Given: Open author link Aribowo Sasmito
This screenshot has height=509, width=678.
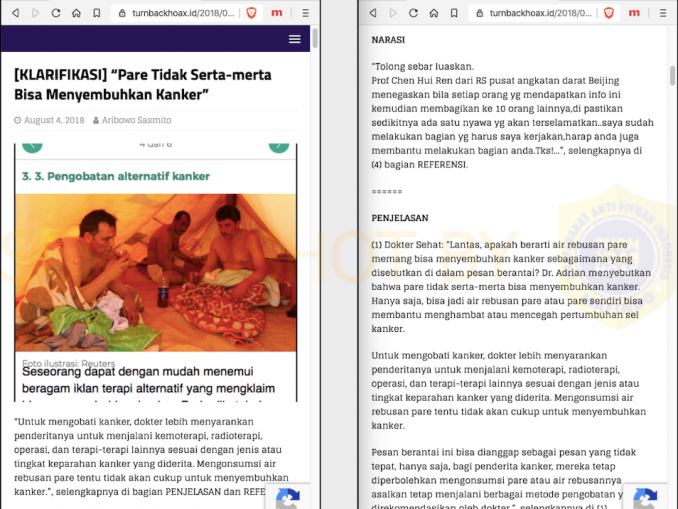Looking at the screenshot, I should [137, 120].
